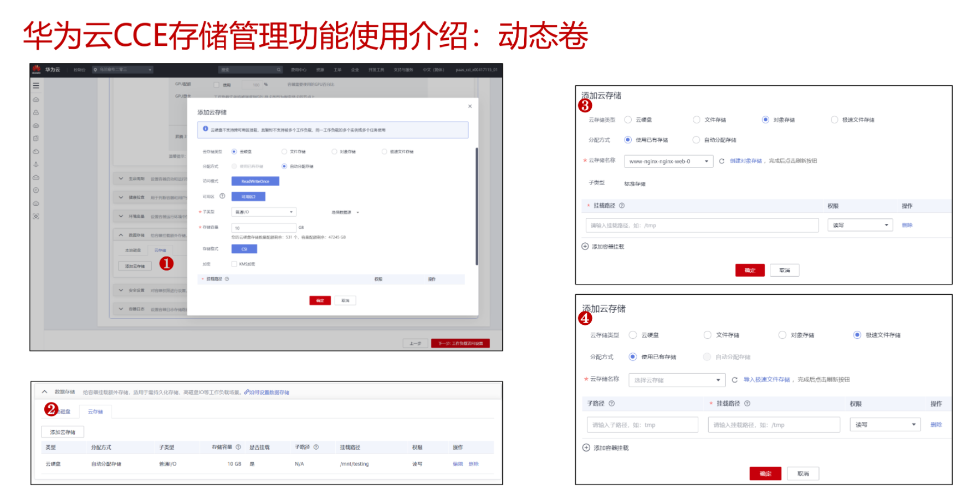Click the mount path input in object storage panel
980x500 pixels.
coord(702,225)
